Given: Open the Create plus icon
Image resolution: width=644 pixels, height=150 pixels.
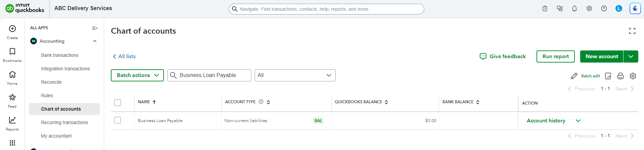Looking at the screenshot, I should coord(12,29).
